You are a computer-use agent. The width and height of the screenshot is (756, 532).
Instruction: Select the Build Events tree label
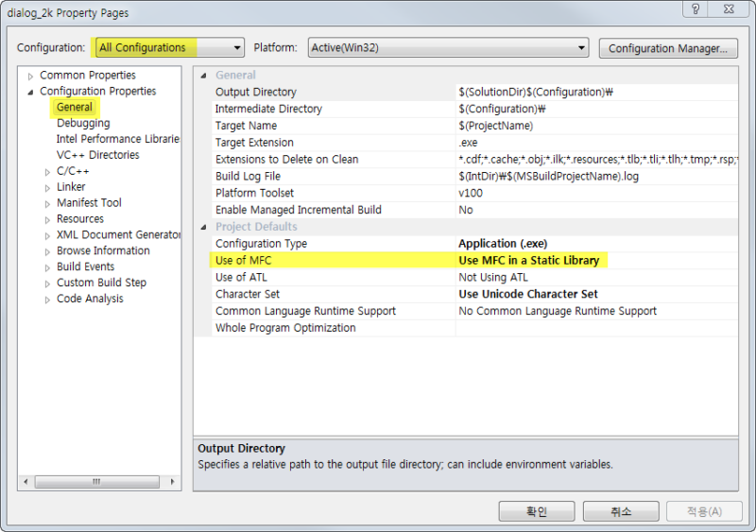tap(85, 266)
